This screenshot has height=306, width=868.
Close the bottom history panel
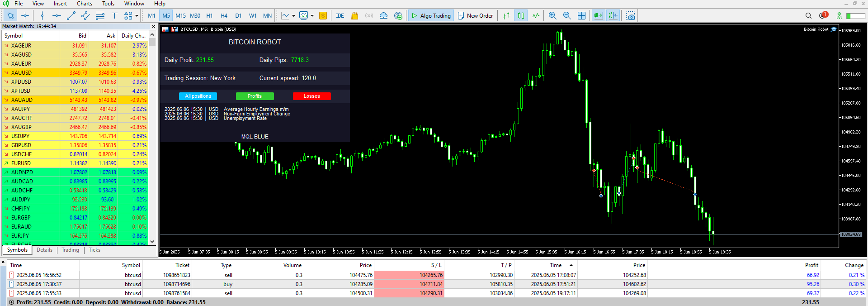coord(3,262)
